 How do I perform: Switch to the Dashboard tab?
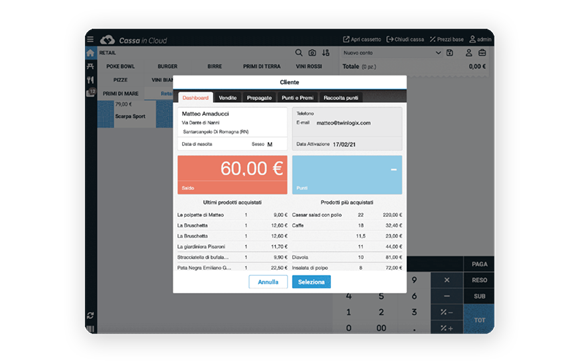click(x=195, y=98)
